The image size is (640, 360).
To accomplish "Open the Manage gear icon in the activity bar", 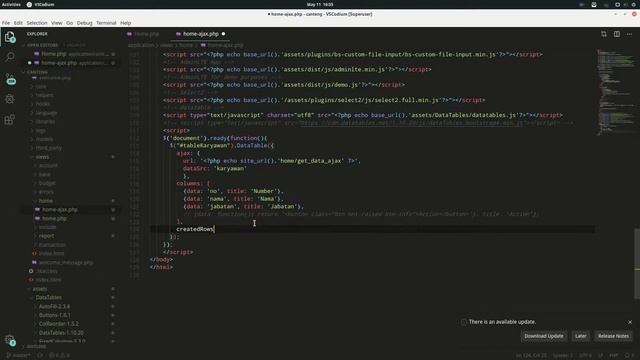I will [x=10, y=340].
